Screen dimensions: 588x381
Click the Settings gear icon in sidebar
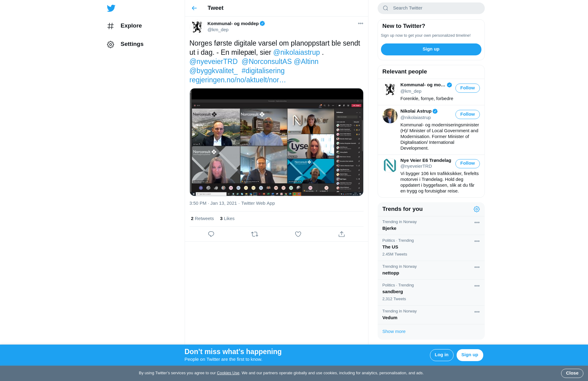tap(111, 44)
